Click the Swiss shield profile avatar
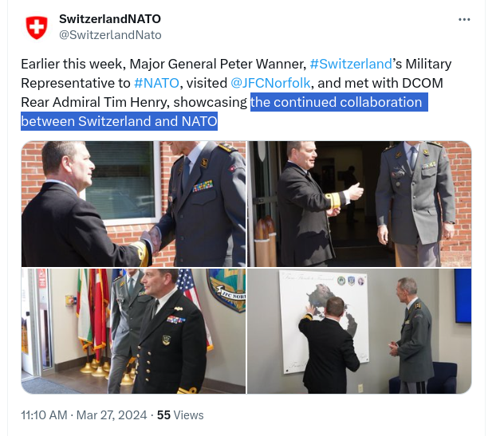Viewport: 504px width, 436px height. click(x=37, y=27)
